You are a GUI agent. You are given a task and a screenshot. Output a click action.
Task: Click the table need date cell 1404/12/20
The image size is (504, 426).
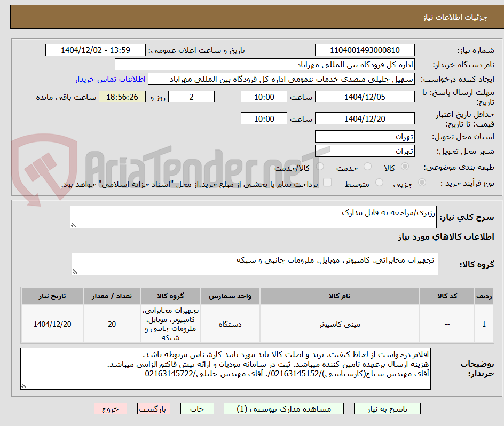52,324
